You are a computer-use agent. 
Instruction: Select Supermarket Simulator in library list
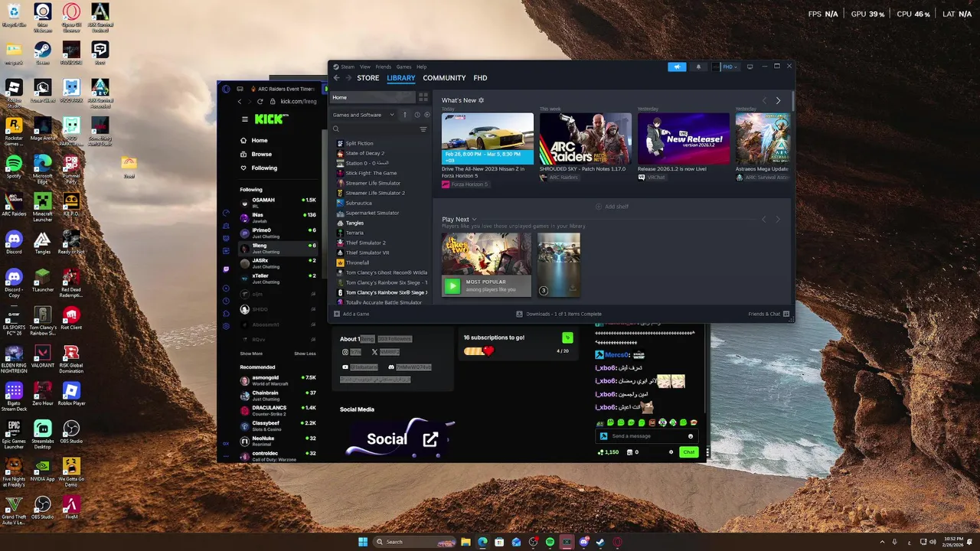click(x=372, y=213)
